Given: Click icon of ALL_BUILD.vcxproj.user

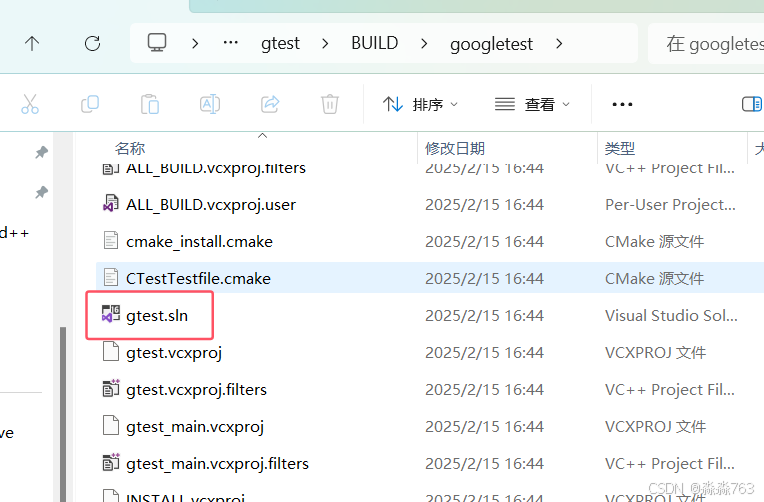Looking at the screenshot, I should (111, 203).
